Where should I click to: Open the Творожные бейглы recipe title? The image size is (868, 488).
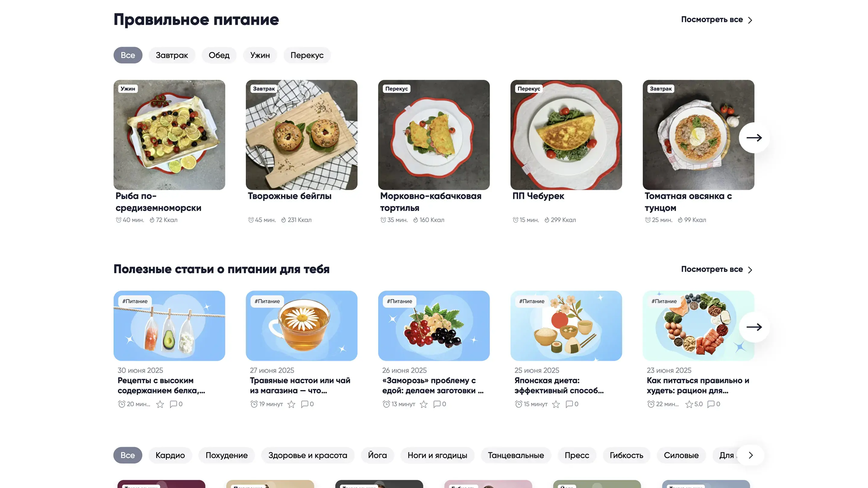point(290,196)
